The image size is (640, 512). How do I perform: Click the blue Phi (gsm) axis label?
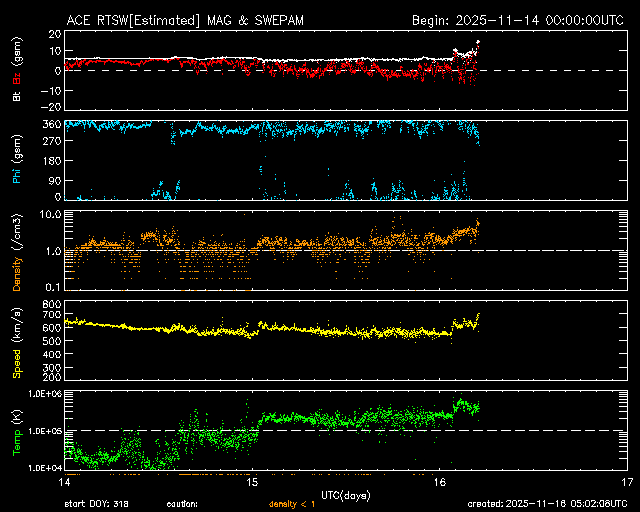[17, 161]
